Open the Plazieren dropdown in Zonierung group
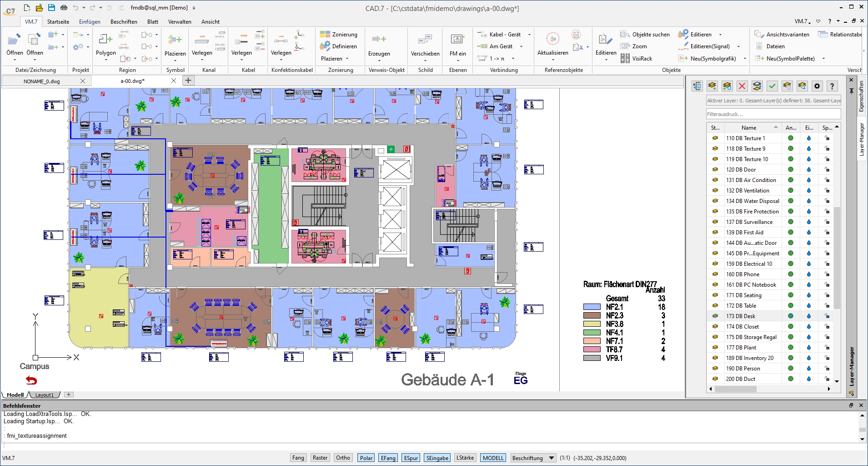This screenshot has height=466, width=868. [335, 59]
